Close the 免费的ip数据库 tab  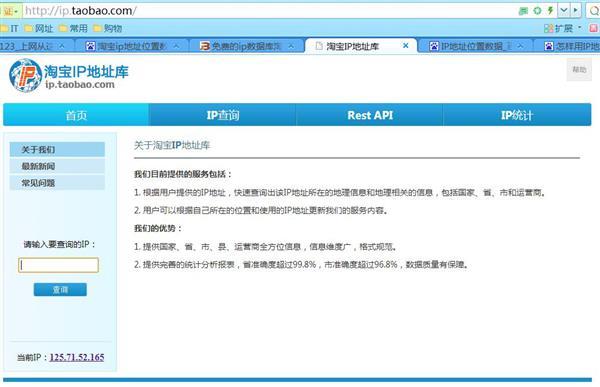(x=291, y=46)
